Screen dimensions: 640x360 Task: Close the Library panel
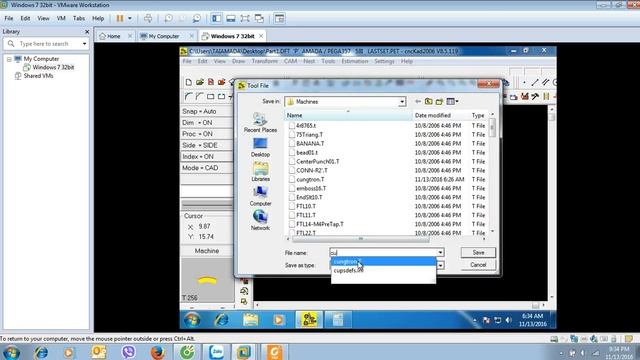tap(87, 31)
